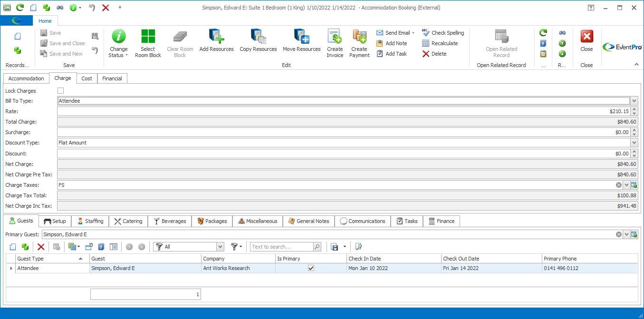Click the Move Resources icon

301,37
